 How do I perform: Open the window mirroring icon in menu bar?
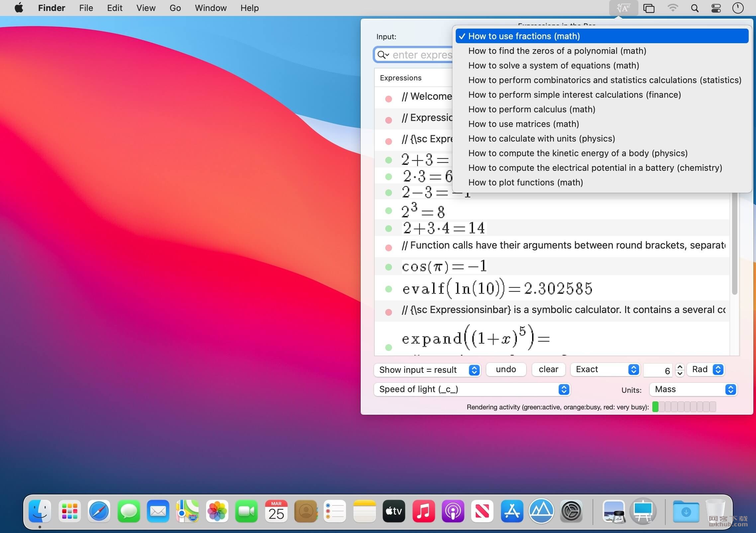coord(649,8)
